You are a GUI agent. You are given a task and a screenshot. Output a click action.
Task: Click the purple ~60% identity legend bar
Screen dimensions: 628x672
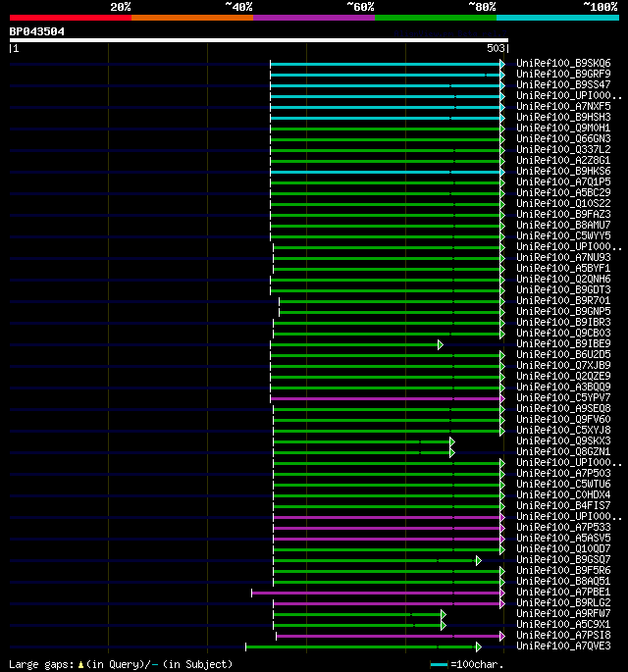(x=314, y=18)
